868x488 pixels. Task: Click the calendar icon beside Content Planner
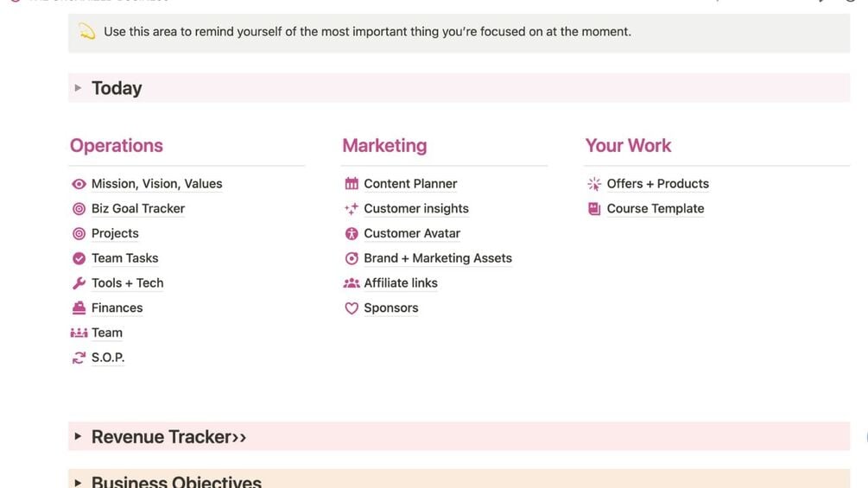pyautogui.click(x=352, y=184)
